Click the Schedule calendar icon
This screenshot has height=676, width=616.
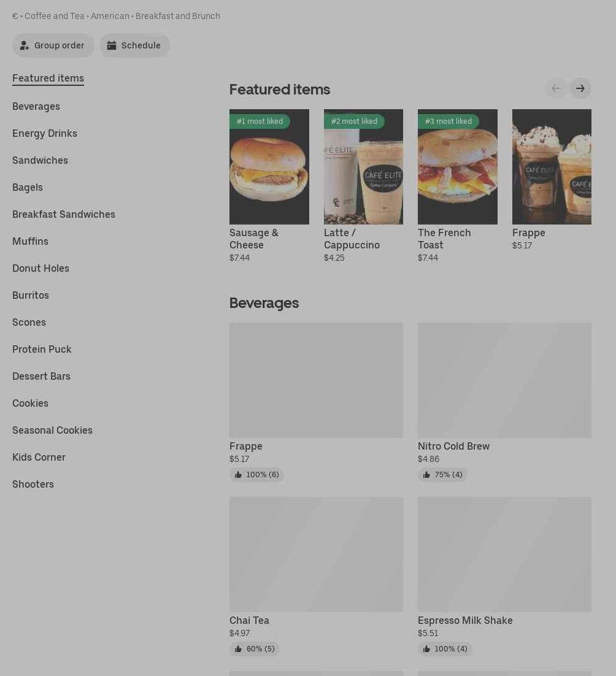[112, 45]
